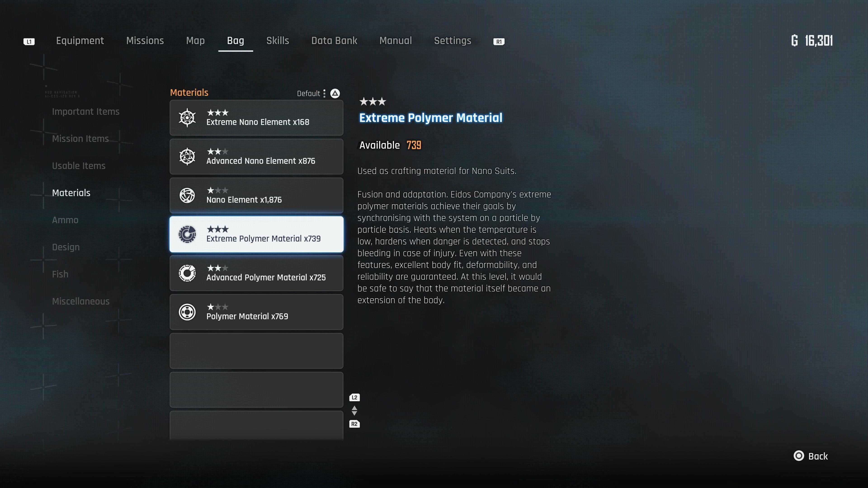Image resolution: width=868 pixels, height=488 pixels.
Task: Open the Manual tab
Action: point(396,41)
